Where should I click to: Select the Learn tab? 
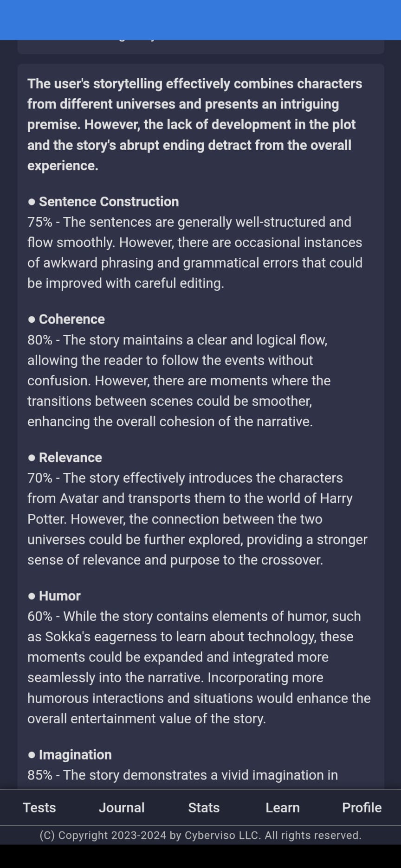(x=282, y=808)
